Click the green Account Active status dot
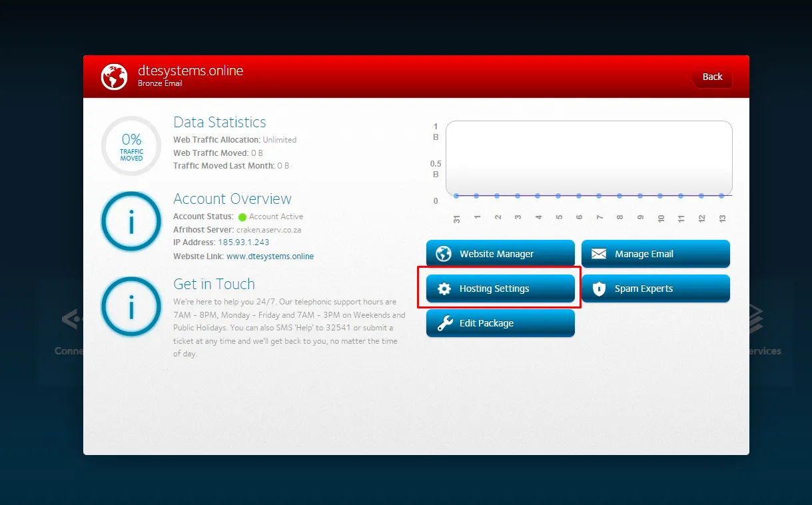 (x=242, y=217)
